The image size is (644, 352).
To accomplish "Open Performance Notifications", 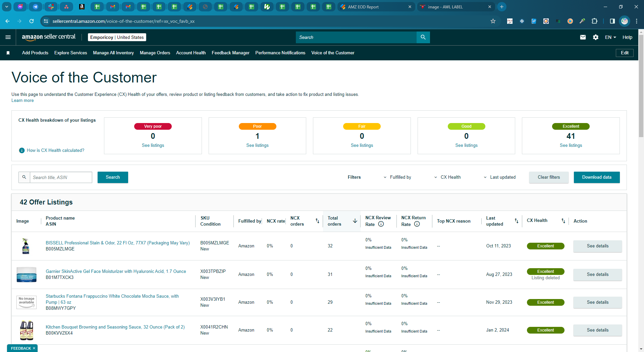I will tap(280, 53).
